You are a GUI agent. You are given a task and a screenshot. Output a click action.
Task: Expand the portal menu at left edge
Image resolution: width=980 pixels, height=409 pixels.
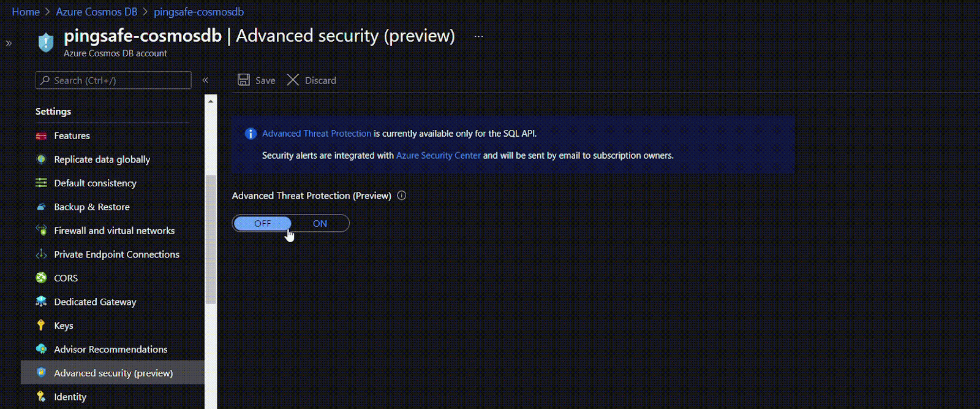click(x=9, y=43)
